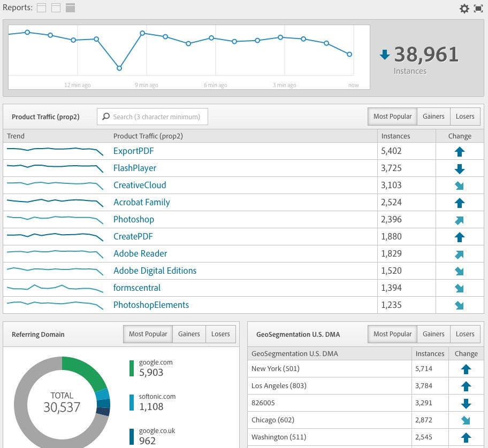Select the second report layout view

pyautogui.click(x=55, y=7)
